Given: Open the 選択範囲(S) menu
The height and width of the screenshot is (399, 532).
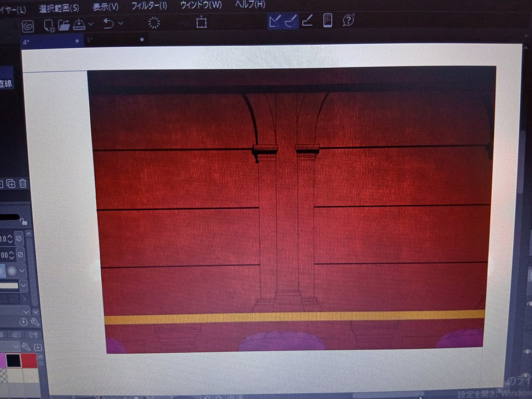Looking at the screenshot, I should point(59,8).
